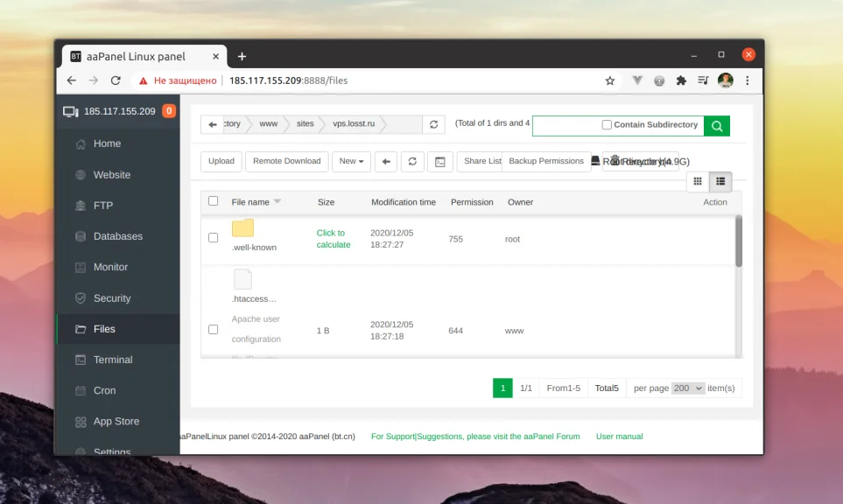Select the list view icon
Viewport: 843px width, 504px height.
(722, 181)
